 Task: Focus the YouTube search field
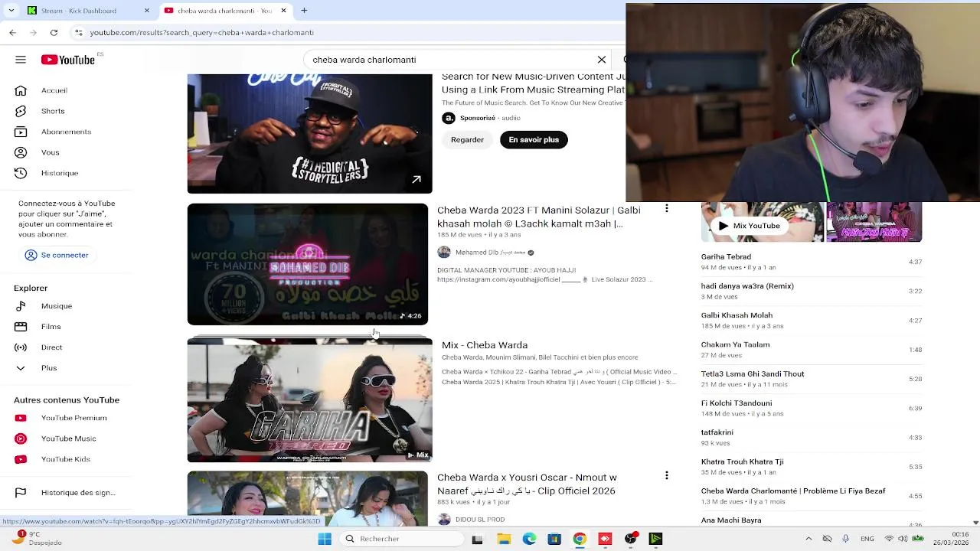452,60
